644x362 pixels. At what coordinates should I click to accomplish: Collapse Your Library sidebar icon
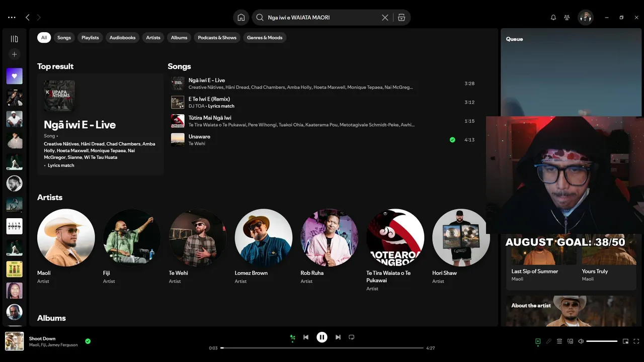(x=14, y=39)
